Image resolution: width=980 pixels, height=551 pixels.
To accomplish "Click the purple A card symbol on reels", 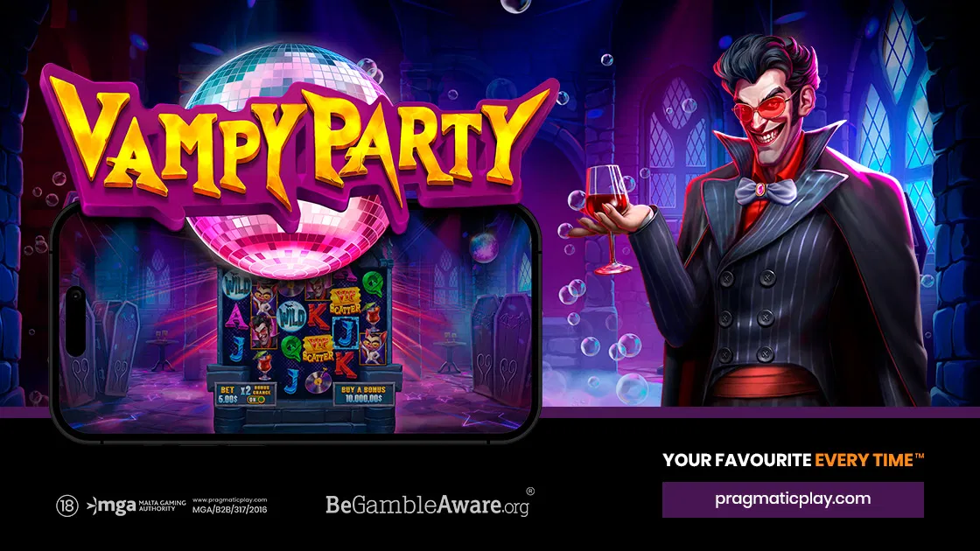I will coord(237,317).
